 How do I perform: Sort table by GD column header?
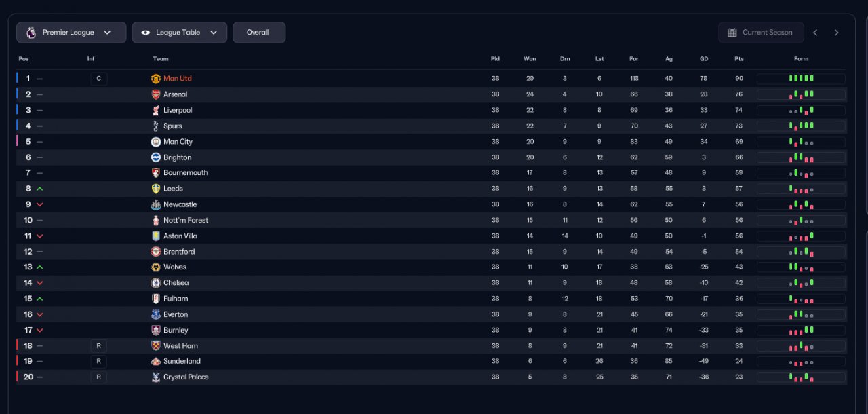pos(704,59)
